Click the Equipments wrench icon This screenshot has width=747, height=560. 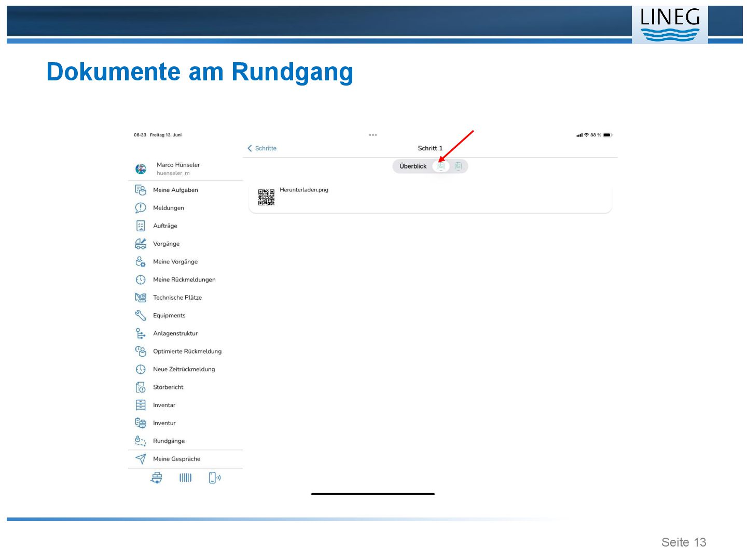click(x=141, y=315)
